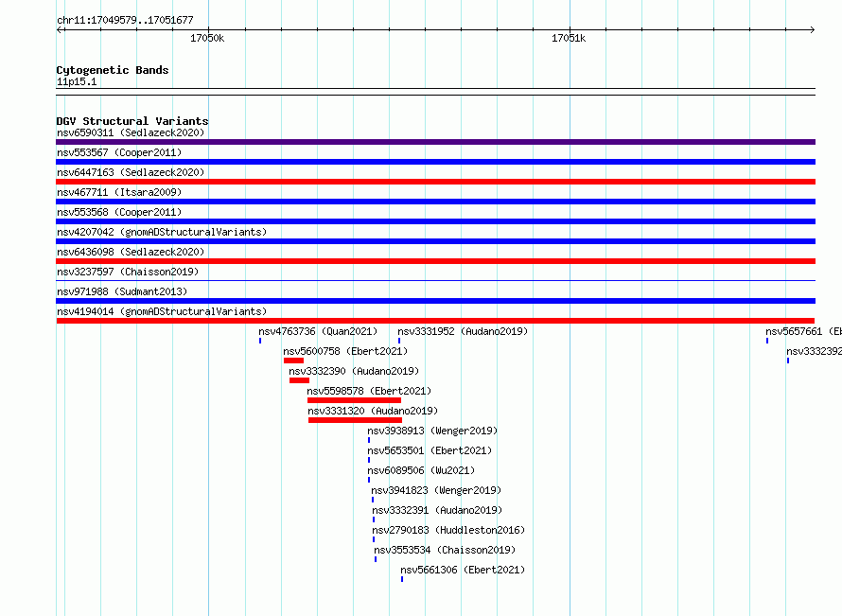Open nsv6089506 (Wu2021) label
The height and width of the screenshot is (616, 842).
(421, 470)
